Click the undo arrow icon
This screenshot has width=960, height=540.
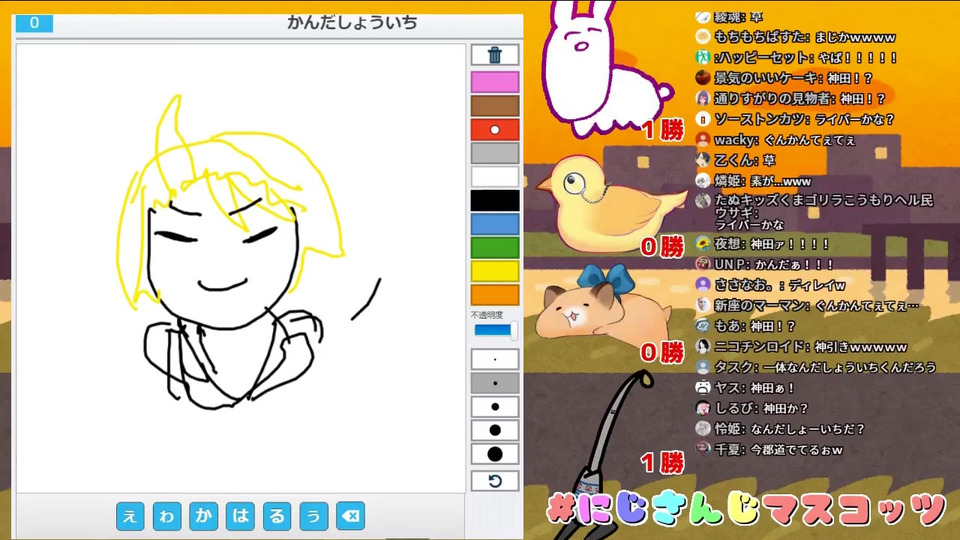click(x=495, y=481)
